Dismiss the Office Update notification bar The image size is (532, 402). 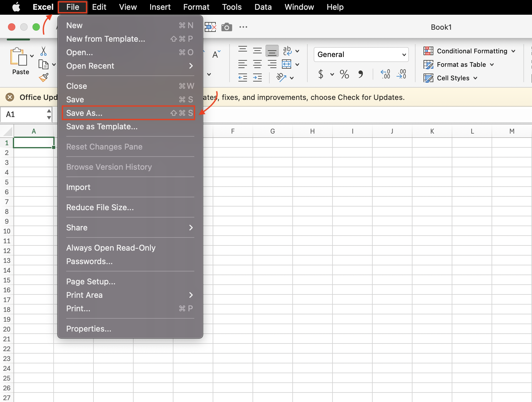(10, 97)
